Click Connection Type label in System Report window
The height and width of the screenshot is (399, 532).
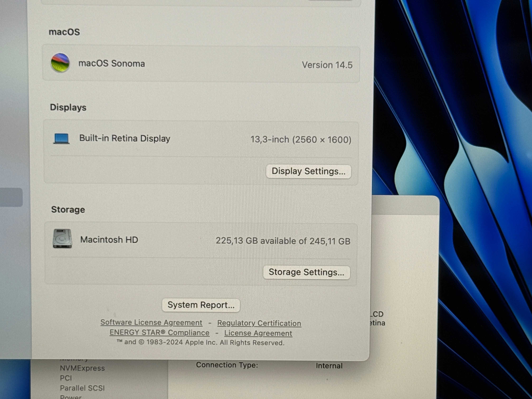coord(227,365)
